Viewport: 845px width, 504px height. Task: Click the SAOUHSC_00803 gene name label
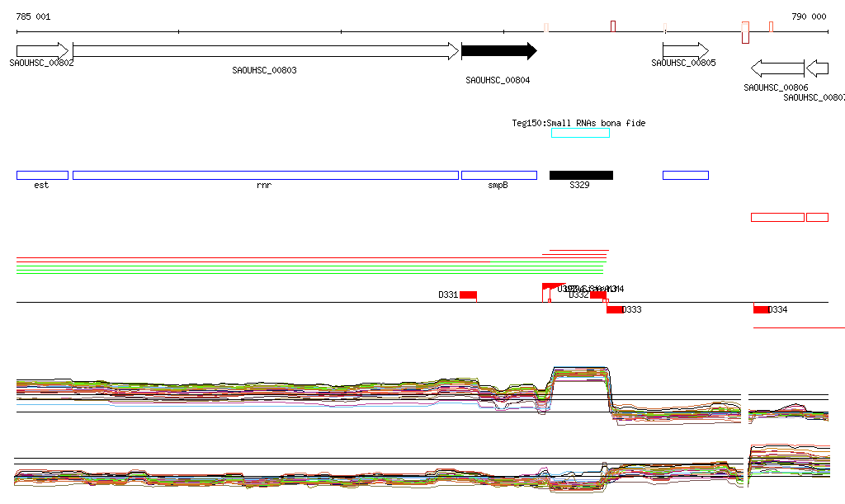(265, 70)
